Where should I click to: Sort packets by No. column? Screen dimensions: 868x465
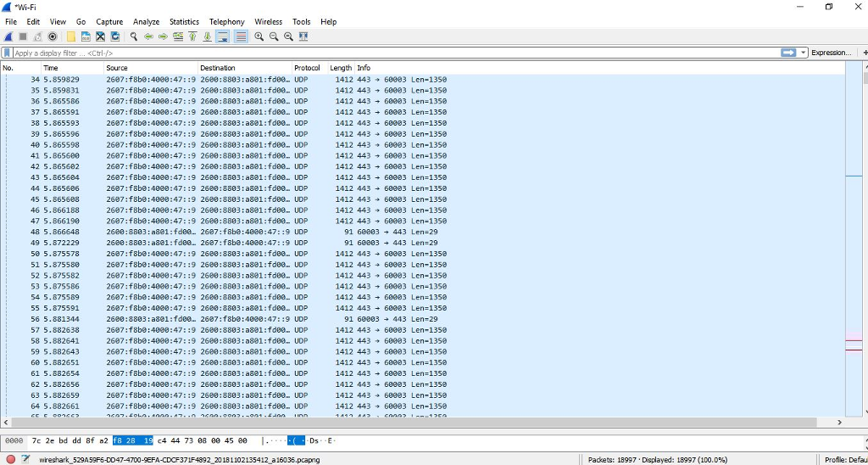coord(21,68)
